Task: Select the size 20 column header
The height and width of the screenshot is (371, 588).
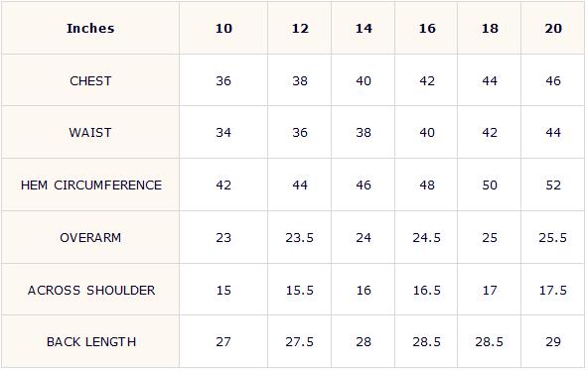Action: point(553,29)
